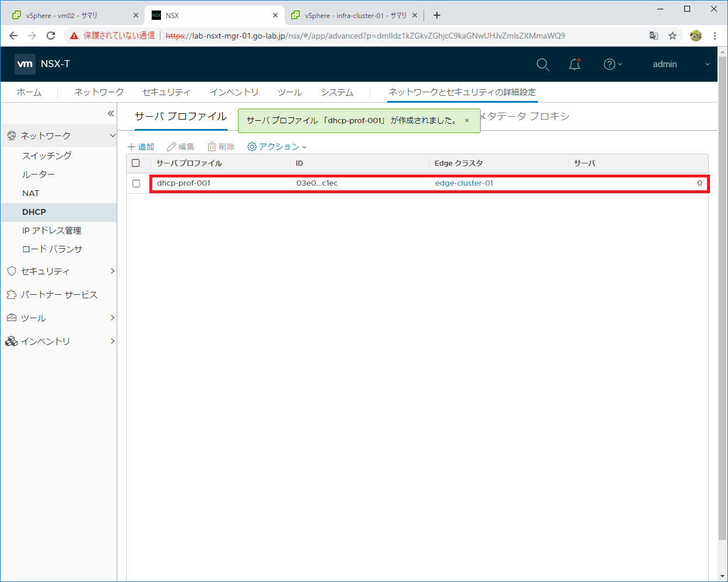
Task: Click the browser back arrow
Action: point(13,36)
